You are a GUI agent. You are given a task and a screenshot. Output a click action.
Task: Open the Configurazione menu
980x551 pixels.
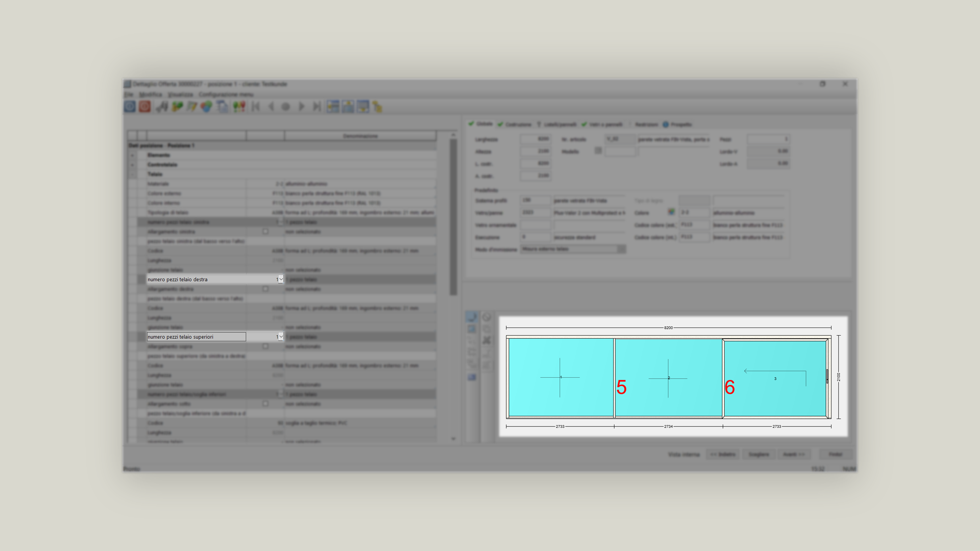[x=226, y=94]
